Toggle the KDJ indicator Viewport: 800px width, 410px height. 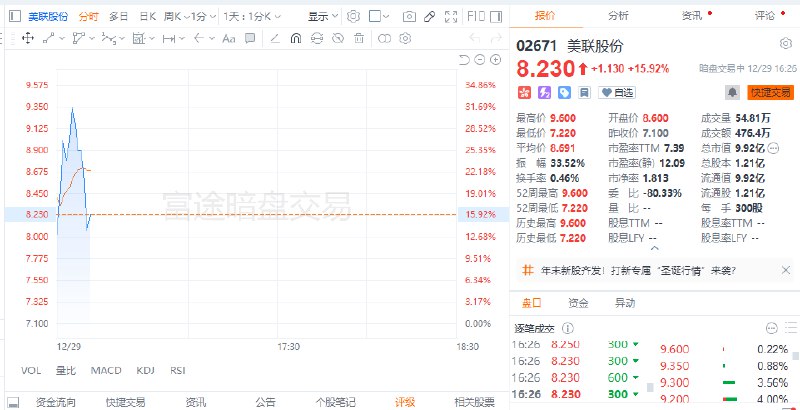point(145,371)
